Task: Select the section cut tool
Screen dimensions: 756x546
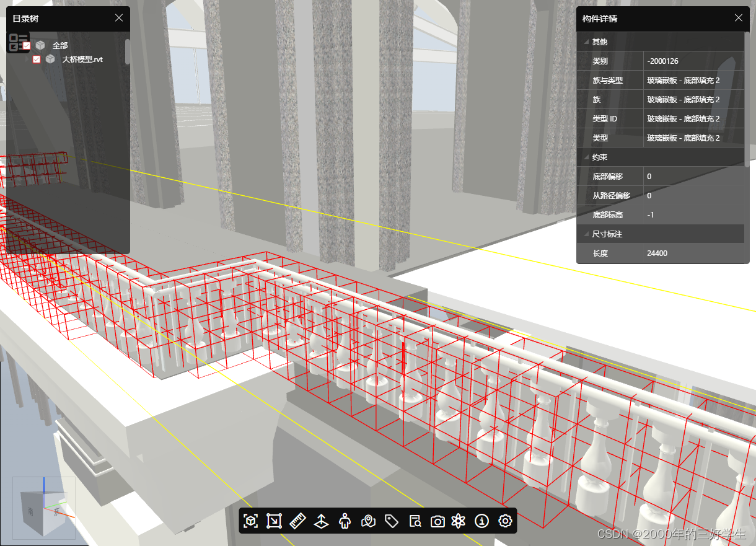Action: click(321, 521)
